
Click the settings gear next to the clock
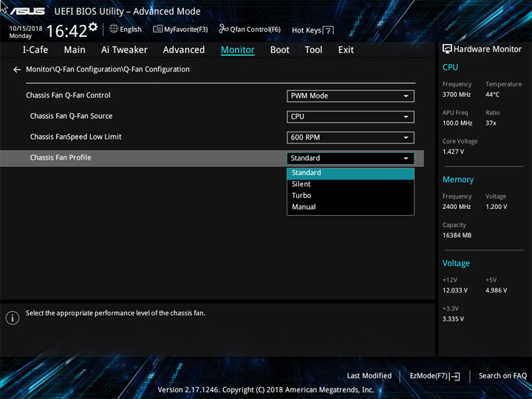[x=93, y=27]
